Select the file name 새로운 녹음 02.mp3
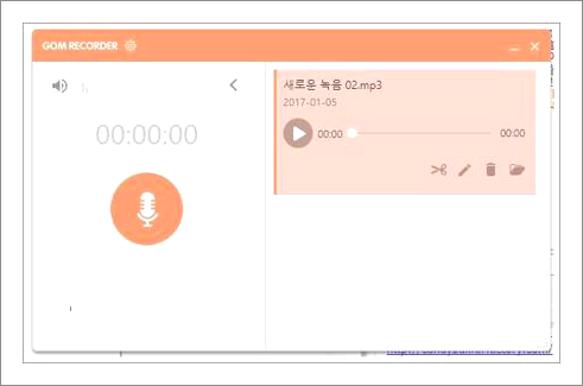The image size is (583, 386). 332,85
